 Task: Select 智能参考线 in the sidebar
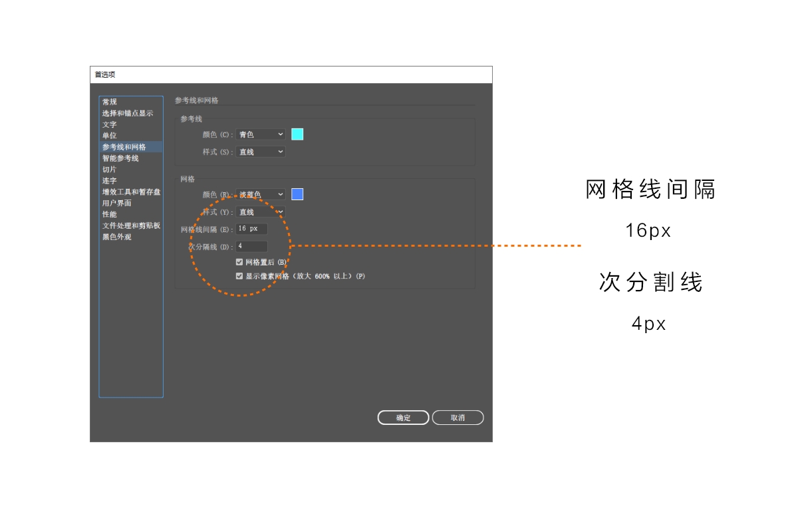120,158
